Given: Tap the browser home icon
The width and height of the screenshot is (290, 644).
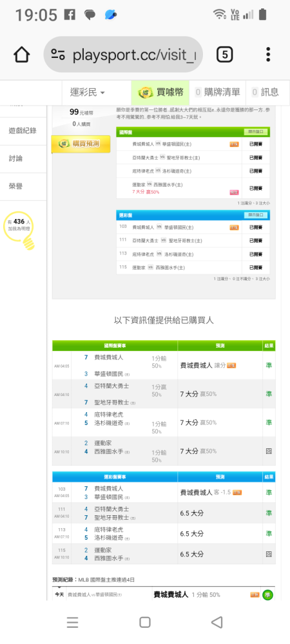Looking at the screenshot, I should (22, 55).
